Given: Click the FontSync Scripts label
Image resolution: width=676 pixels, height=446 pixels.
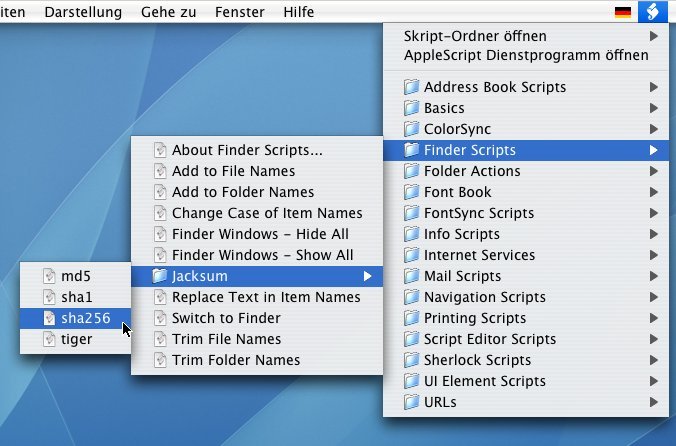Looking at the screenshot, I should (x=479, y=213).
